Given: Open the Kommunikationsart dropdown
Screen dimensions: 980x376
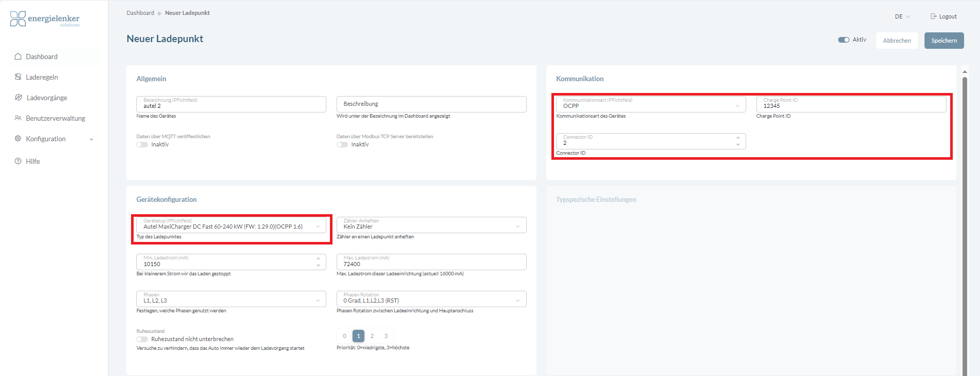Looking at the screenshot, I should click(650, 105).
